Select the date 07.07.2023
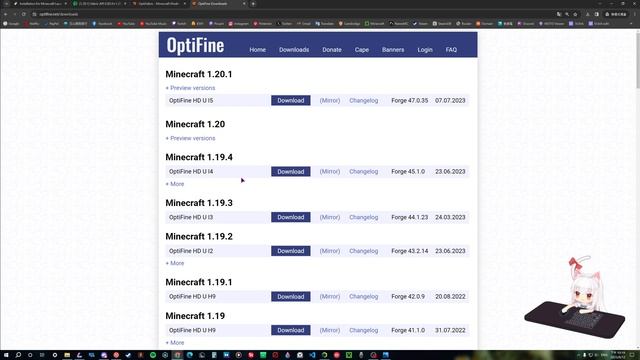Viewport: 640px width, 360px height. tap(450, 100)
